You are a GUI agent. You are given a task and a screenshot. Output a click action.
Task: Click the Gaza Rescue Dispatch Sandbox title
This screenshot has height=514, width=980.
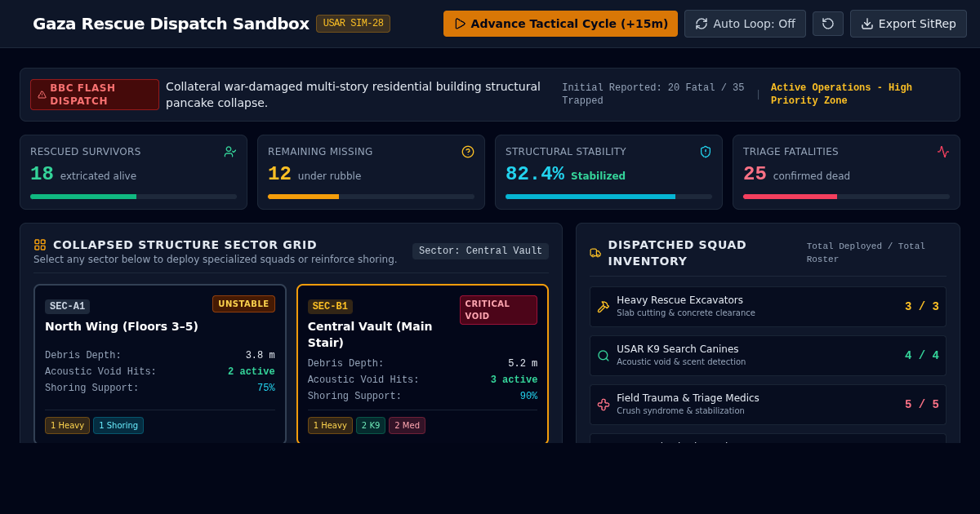coord(171,24)
